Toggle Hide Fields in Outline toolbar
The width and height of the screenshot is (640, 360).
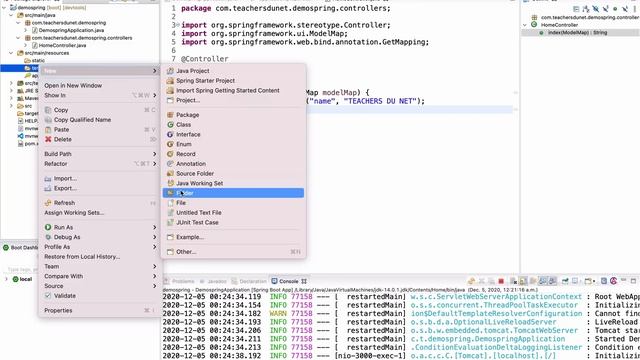pyautogui.click(x=596, y=9)
